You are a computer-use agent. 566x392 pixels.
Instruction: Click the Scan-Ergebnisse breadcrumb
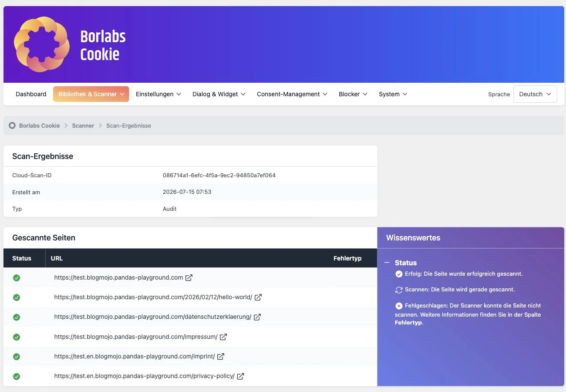(x=128, y=125)
